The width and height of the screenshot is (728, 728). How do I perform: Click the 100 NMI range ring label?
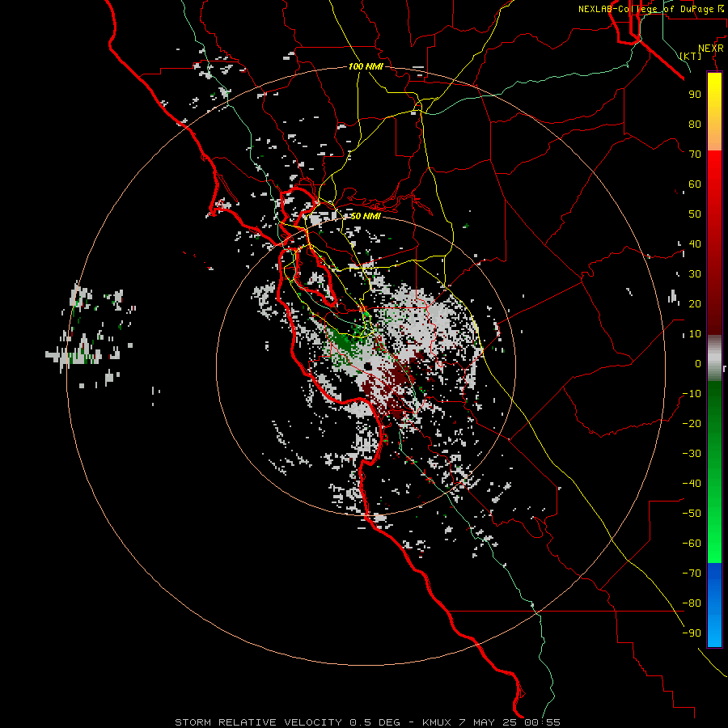click(x=366, y=66)
